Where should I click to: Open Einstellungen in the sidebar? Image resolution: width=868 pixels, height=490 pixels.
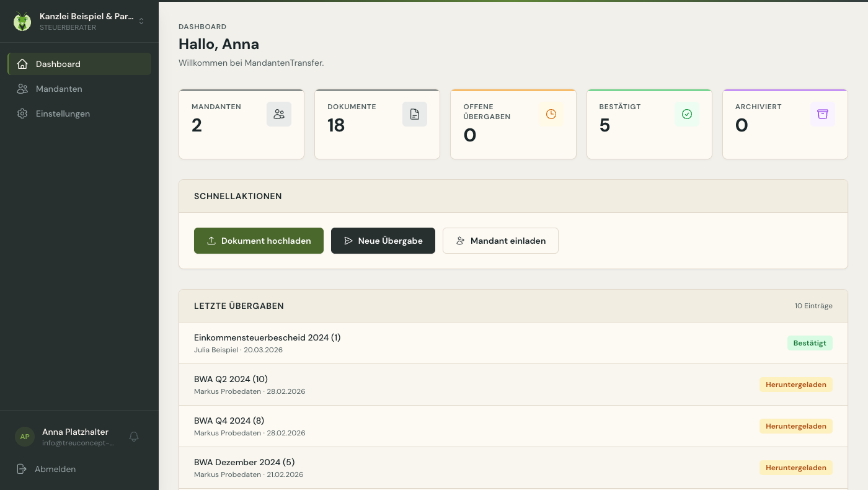(79, 114)
